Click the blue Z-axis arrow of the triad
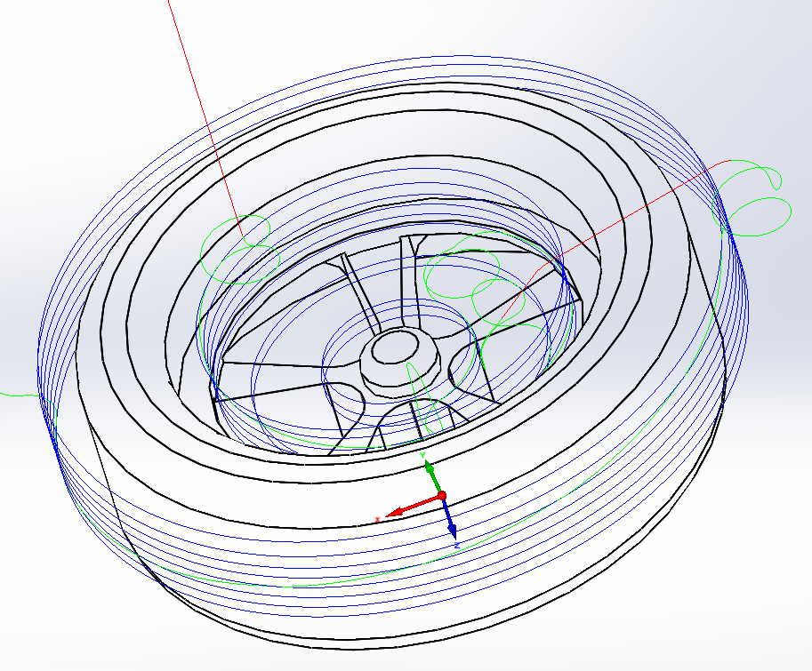The width and height of the screenshot is (812, 671). (448, 518)
